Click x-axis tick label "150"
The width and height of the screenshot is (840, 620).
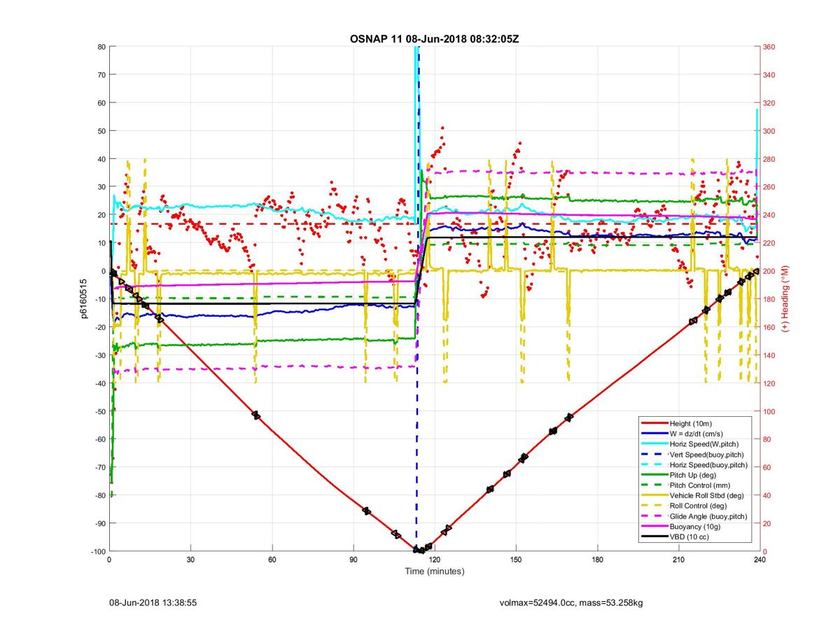pyautogui.click(x=516, y=560)
